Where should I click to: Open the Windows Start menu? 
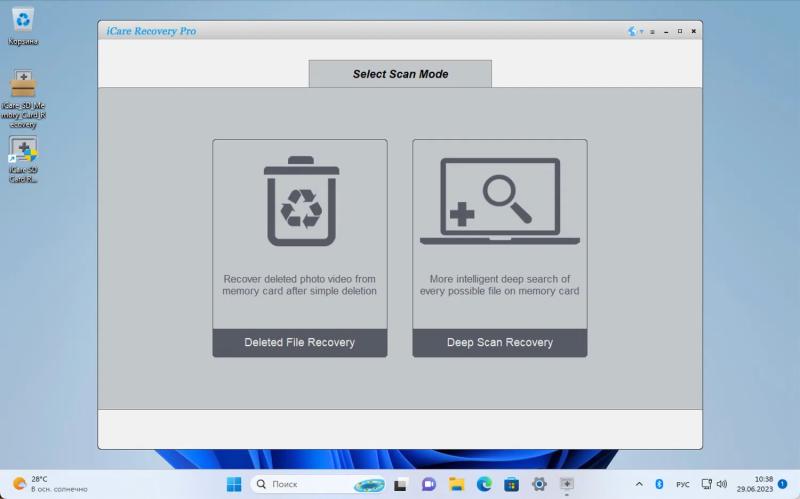(x=234, y=484)
